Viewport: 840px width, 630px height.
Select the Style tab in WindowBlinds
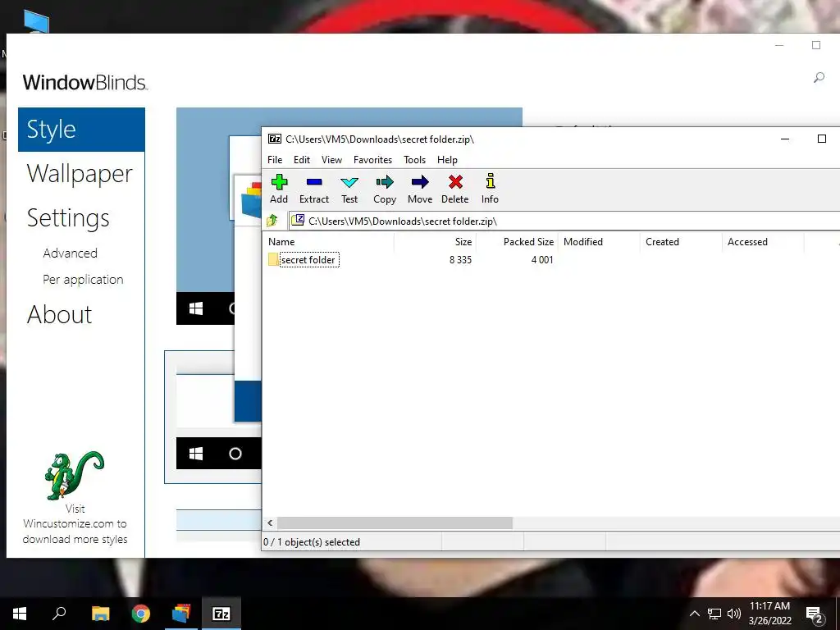(x=81, y=130)
